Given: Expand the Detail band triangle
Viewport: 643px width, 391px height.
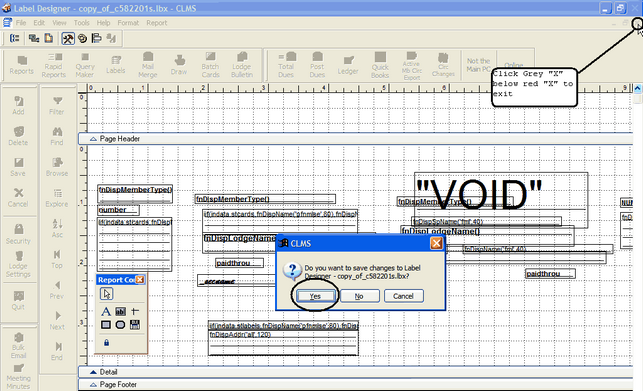Looking at the screenshot, I should pyautogui.click(x=93, y=372).
